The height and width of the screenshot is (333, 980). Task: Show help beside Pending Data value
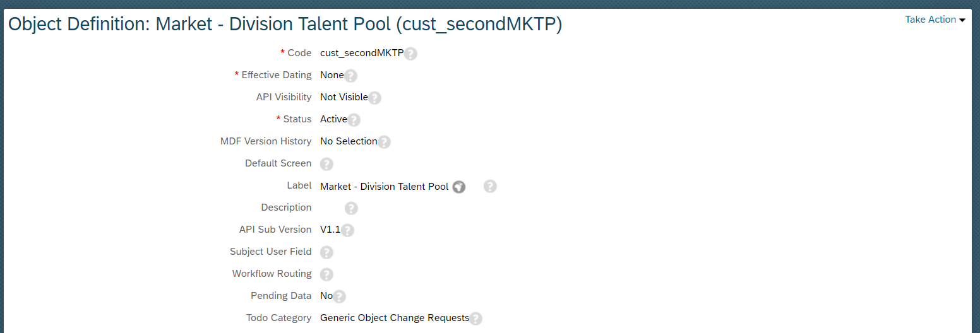point(340,296)
